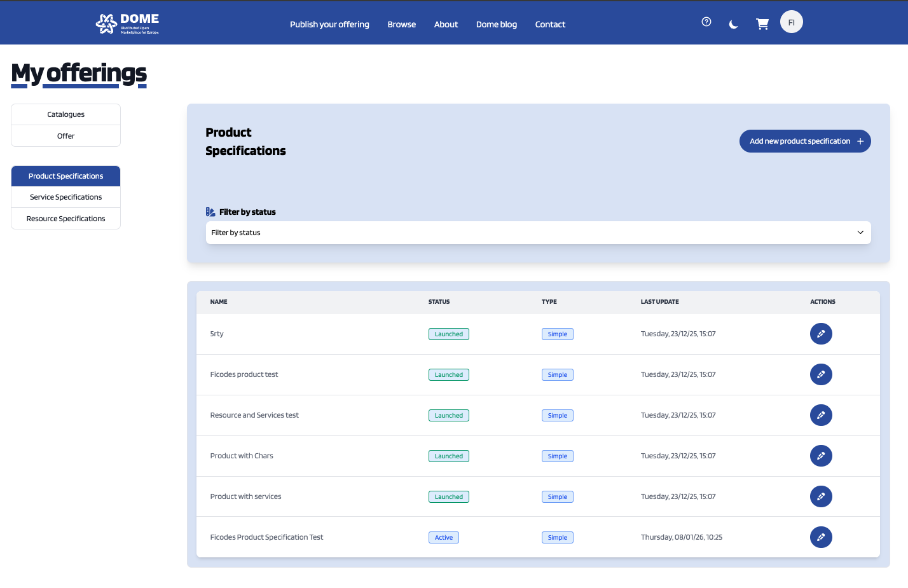908x588 pixels.
Task: Edit the Srty product specification
Action: point(820,334)
